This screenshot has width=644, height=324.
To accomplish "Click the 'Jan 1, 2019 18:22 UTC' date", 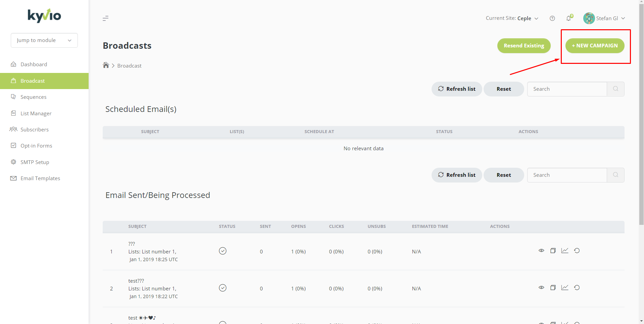I will click(x=154, y=296).
